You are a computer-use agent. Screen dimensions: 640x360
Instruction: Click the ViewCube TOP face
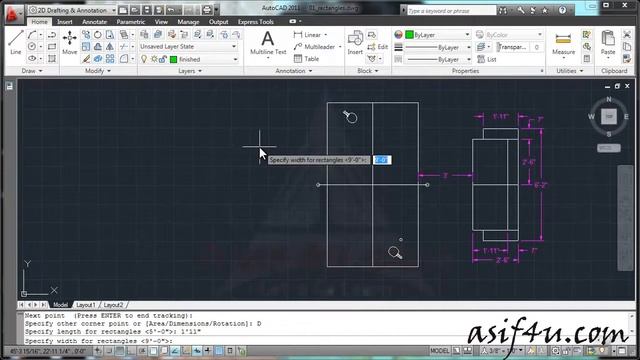pyautogui.click(x=609, y=117)
